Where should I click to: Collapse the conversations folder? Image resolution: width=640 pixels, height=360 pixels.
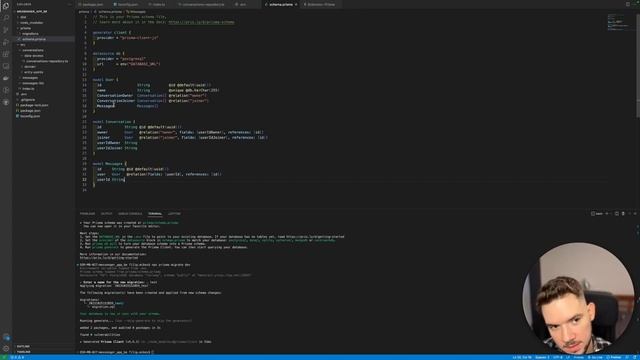(33, 50)
